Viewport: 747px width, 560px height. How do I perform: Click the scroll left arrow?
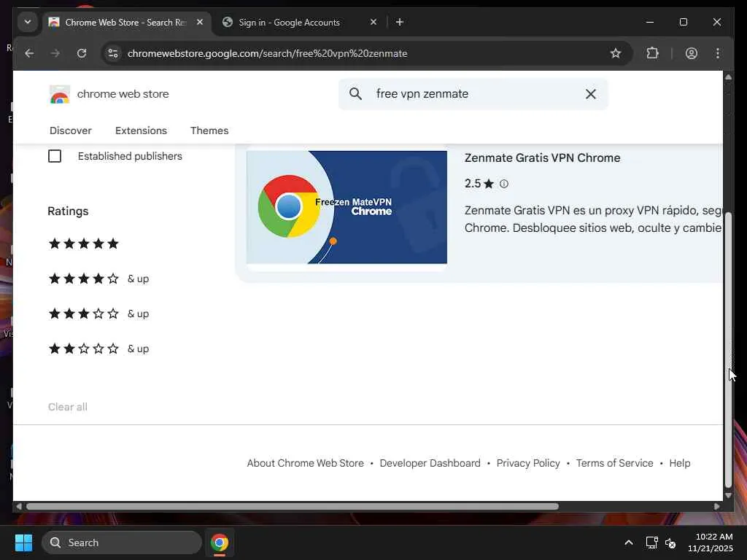18,507
